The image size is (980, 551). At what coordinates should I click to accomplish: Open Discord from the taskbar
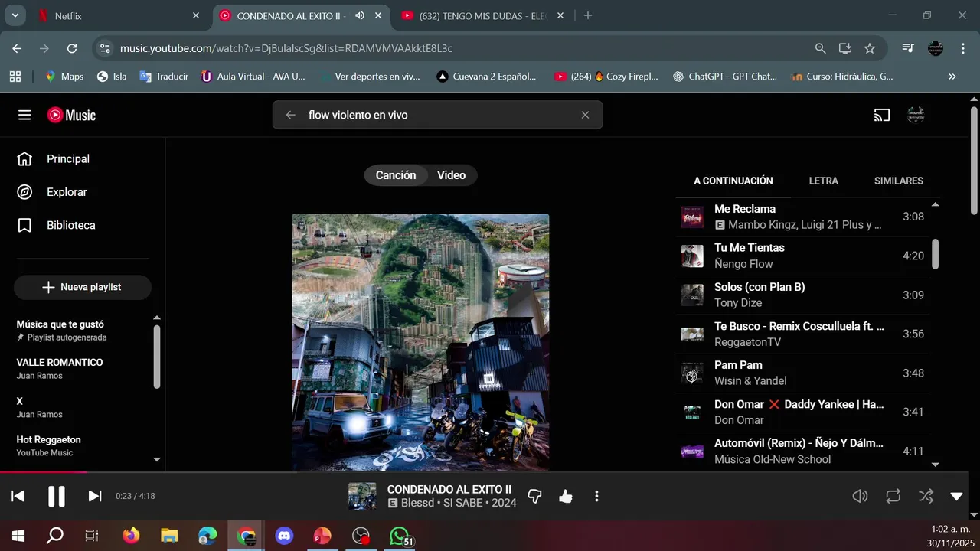pyautogui.click(x=284, y=536)
